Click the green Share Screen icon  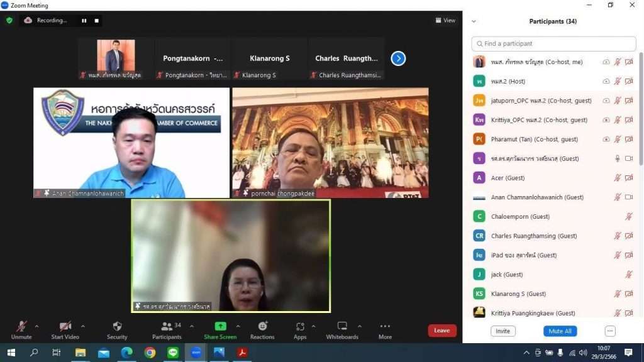(x=220, y=326)
